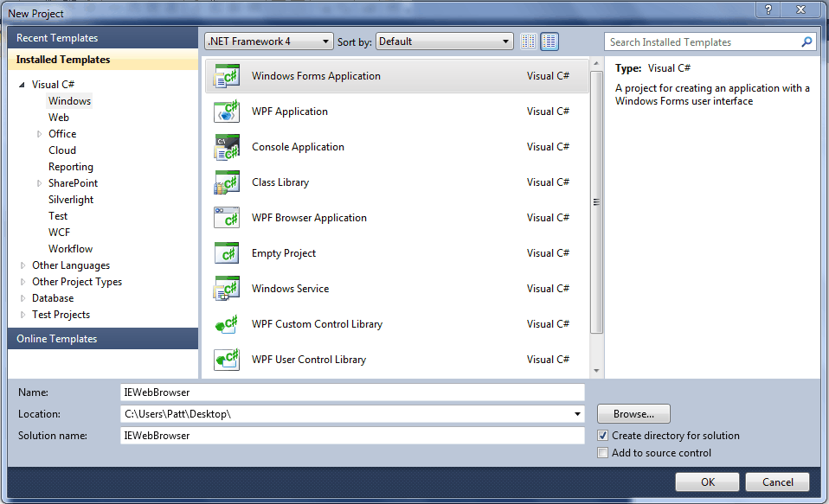Click the template list scroll up arrow
The height and width of the screenshot is (504, 829).
pos(596,63)
